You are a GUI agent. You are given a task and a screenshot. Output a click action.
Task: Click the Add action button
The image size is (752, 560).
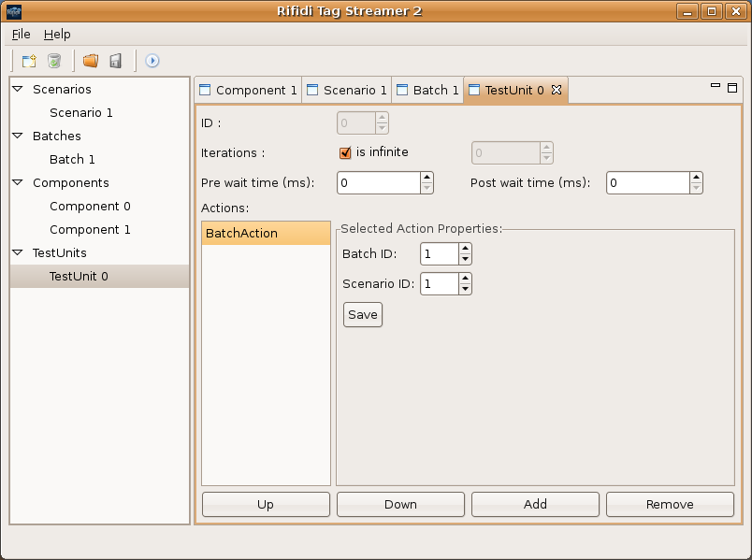[x=535, y=504]
